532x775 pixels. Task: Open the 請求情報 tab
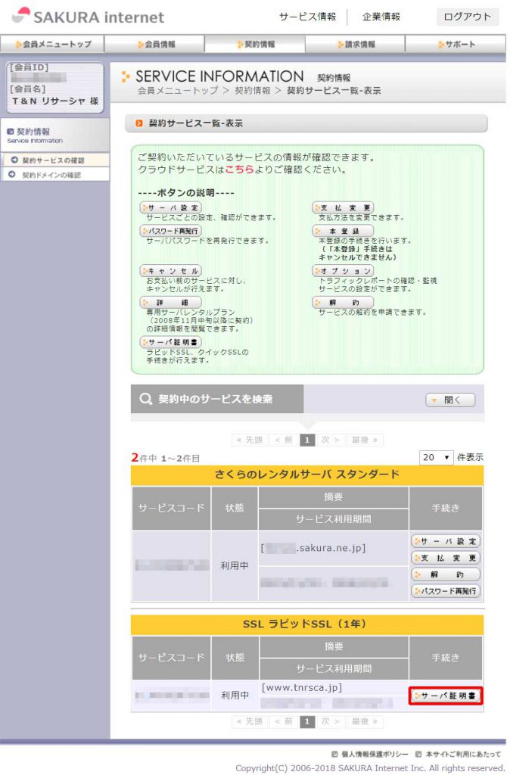(x=355, y=44)
